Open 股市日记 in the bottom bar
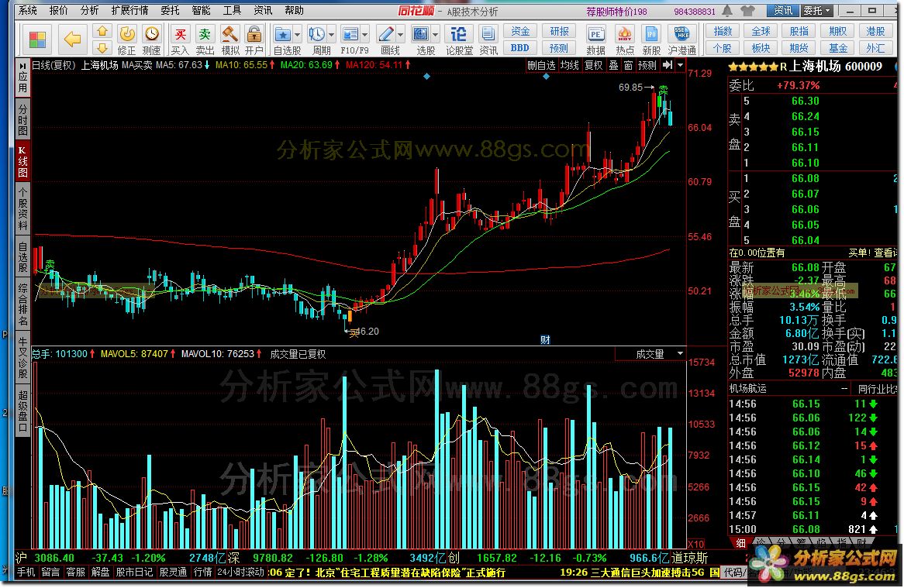Image resolution: width=904 pixels, height=588 pixels. (134, 572)
